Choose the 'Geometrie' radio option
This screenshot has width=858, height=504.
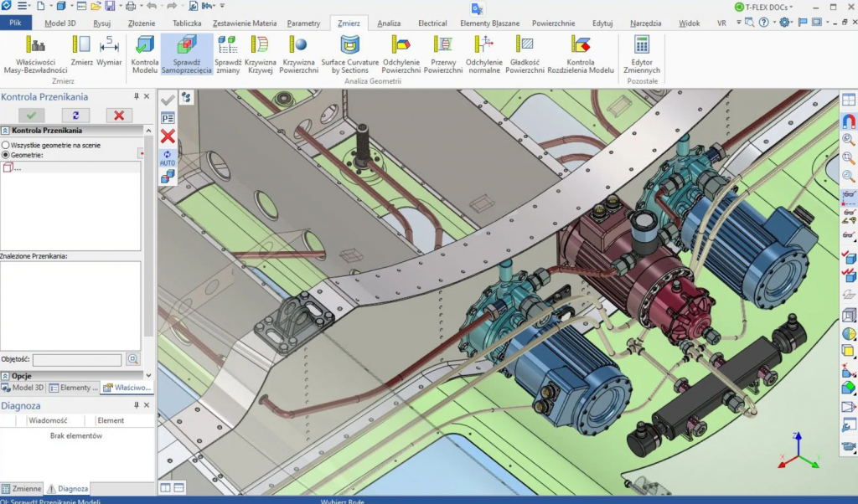(x=6, y=155)
